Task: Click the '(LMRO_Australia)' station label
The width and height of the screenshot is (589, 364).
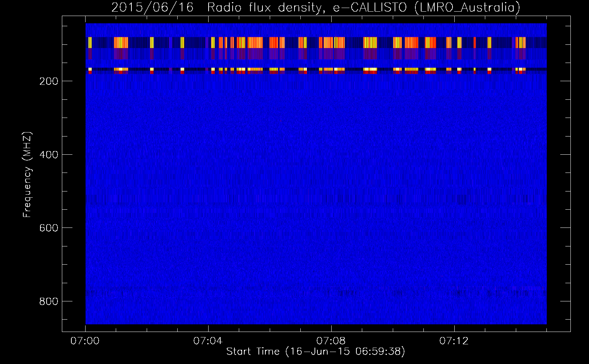Action: coord(467,7)
